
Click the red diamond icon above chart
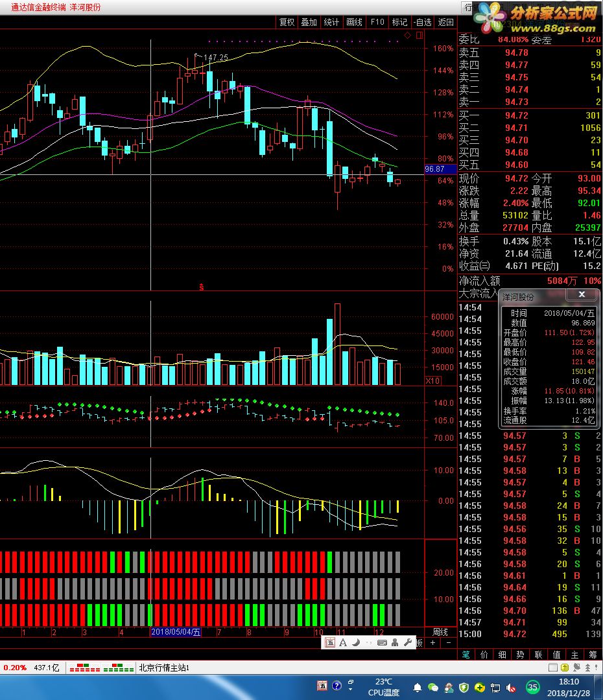point(407,35)
